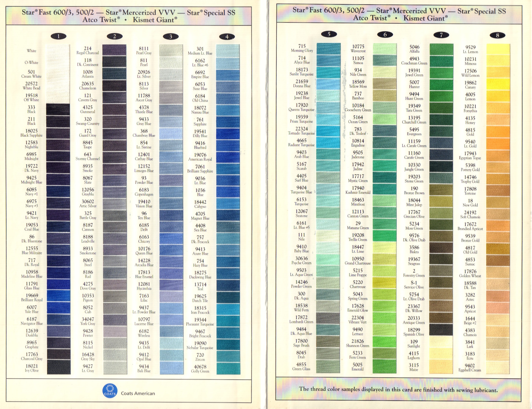Image resolution: width=532 pixels, height=409 pixels.
Task: Click the column 2 number badge
Action: (114, 37)
